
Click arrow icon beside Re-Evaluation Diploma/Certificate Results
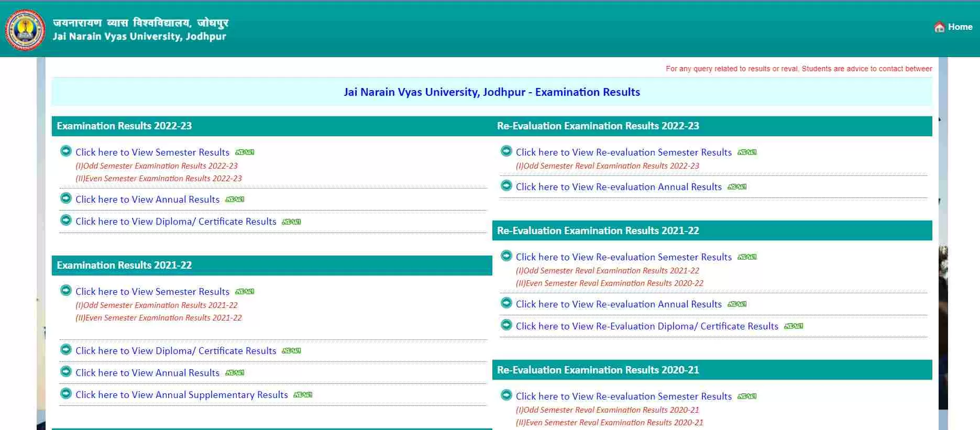click(x=506, y=325)
